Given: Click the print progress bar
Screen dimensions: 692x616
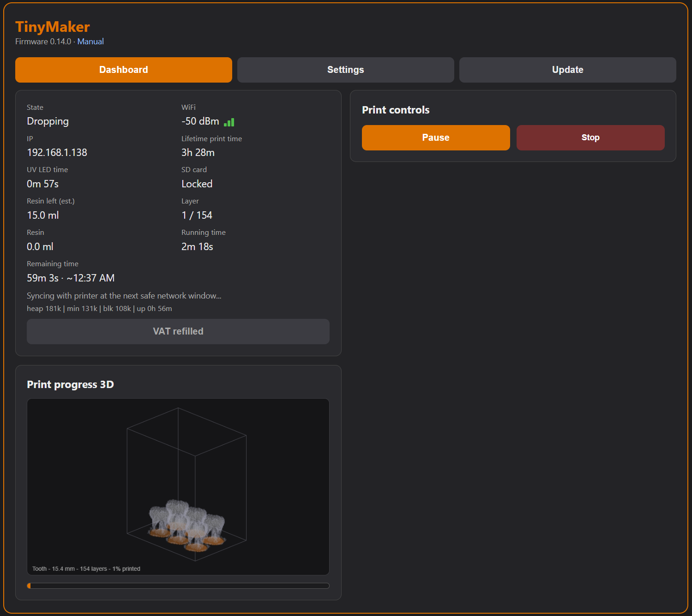Looking at the screenshot, I should (178, 586).
